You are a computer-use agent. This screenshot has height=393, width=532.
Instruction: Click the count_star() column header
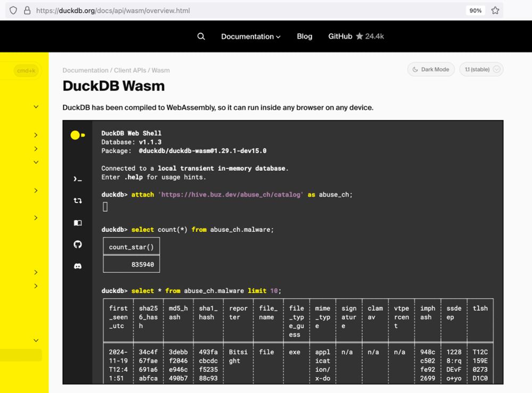tap(131, 247)
